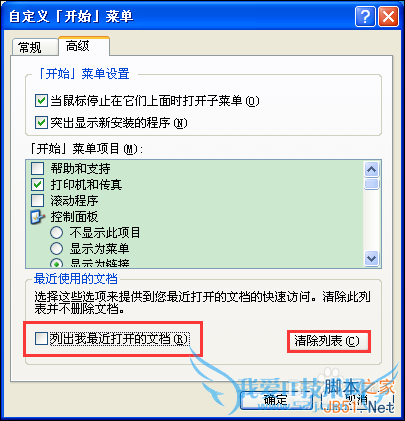Enable 列出我最近打开的文档 checkbox
The height and width of the screenshot is (421, 405).
coord(41,339)
